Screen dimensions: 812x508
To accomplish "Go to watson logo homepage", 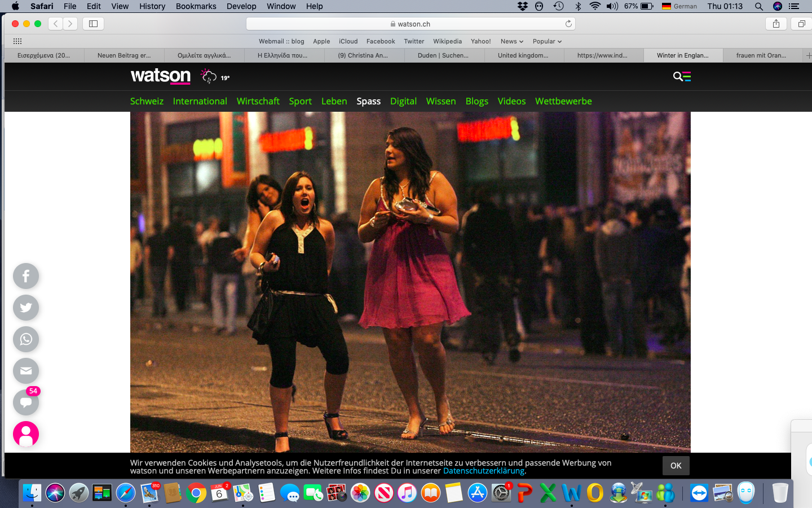I will tap(161, 76).
